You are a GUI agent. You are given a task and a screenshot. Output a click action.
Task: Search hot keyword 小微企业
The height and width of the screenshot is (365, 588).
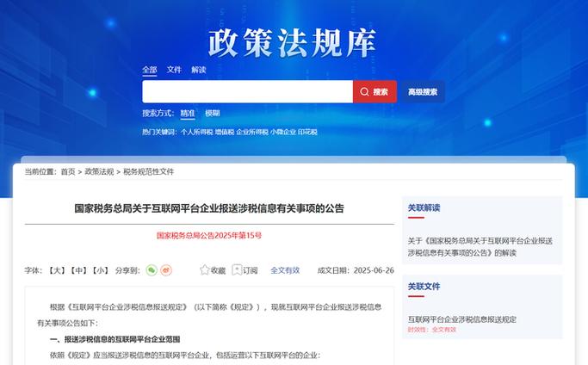(x=283, y=132)
